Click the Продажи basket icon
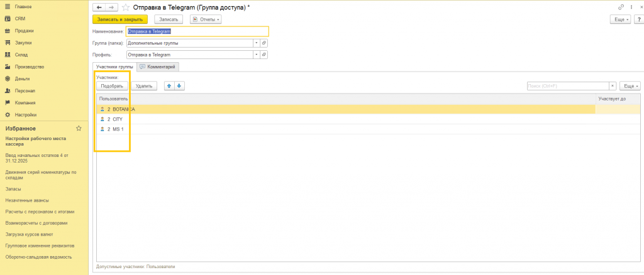Image resolution: width=644 pixels, height=275 pixels. (x=8, y=31)
